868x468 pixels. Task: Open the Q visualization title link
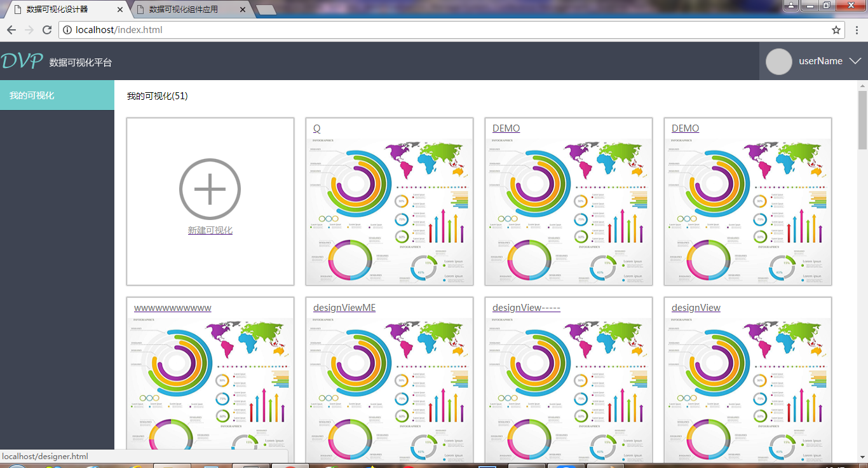pyautogui.click(x=316, y=128)
